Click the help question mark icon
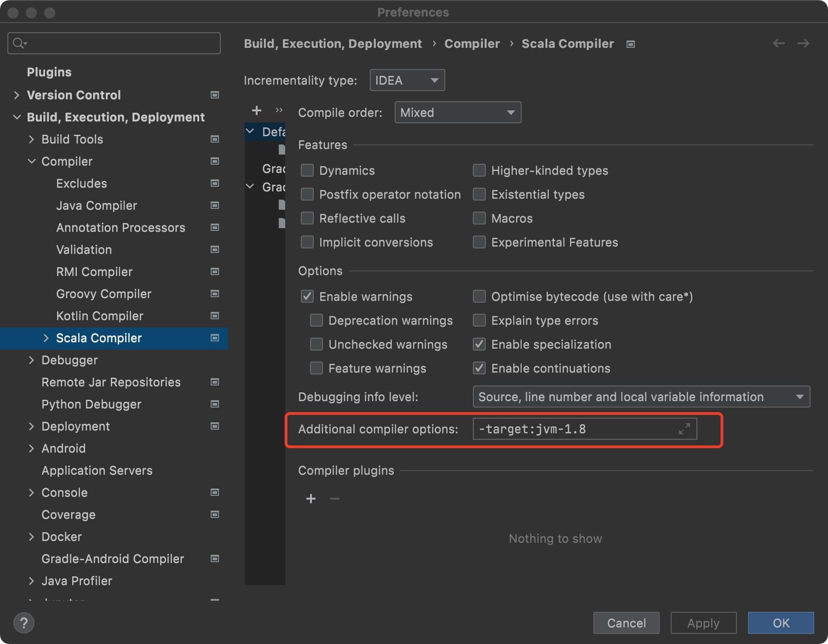 (24, 623)
